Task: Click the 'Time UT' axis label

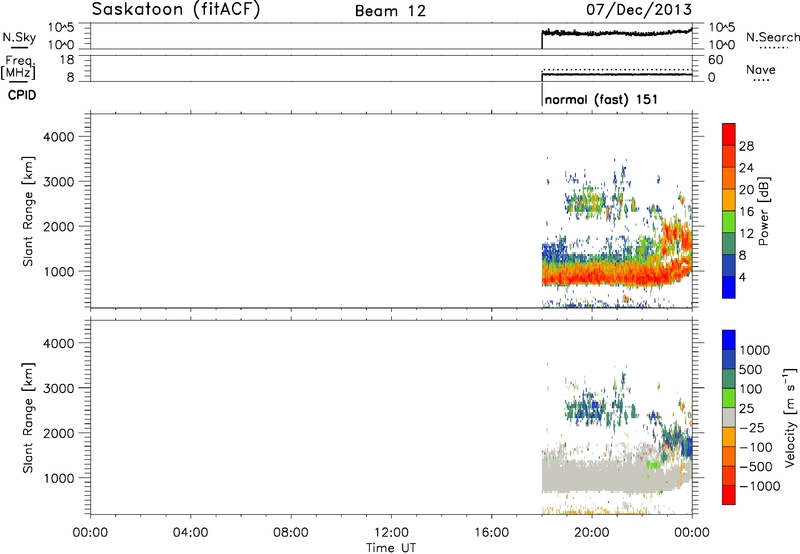Action: [391, 548]
